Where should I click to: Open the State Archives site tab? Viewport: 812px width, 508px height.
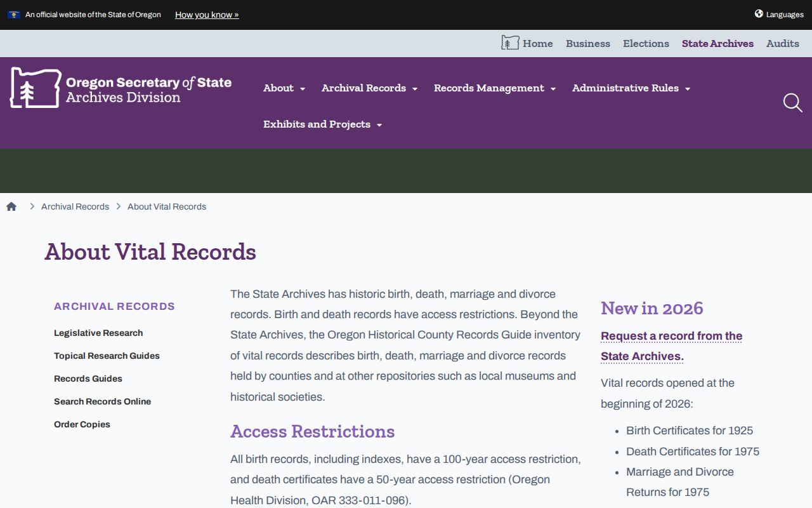pos(717,43)
